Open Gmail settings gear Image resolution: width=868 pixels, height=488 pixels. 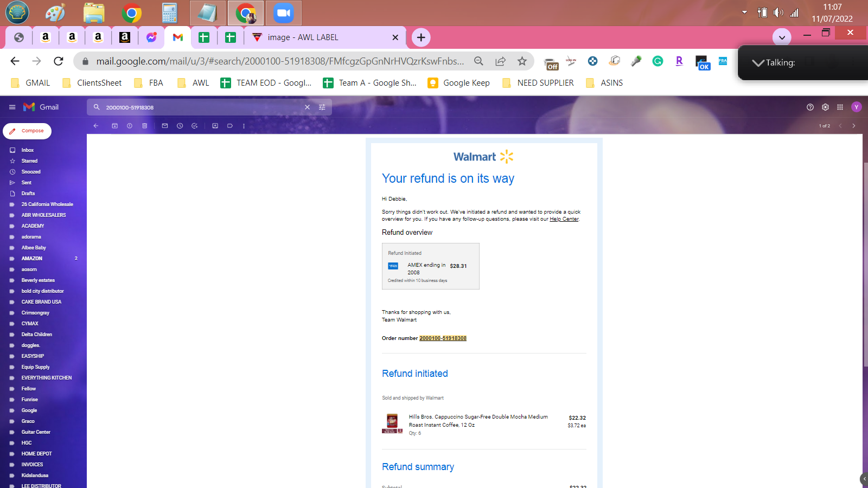826,107
